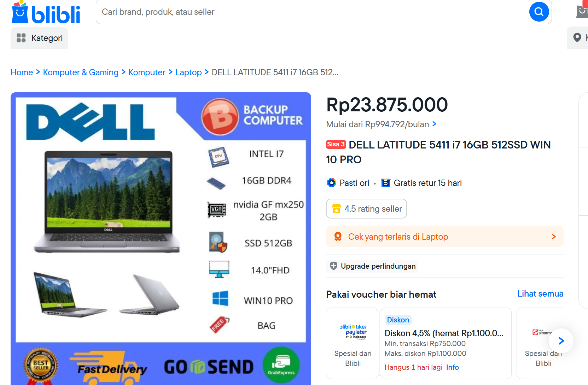Open the Kategori menu

coord(39,38)
